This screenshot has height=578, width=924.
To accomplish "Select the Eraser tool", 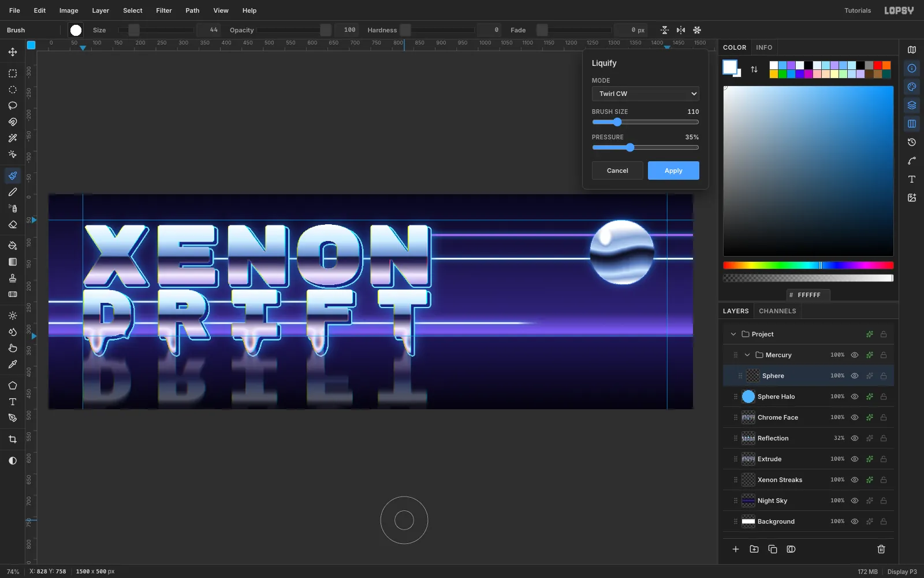I will pos(13,224).
